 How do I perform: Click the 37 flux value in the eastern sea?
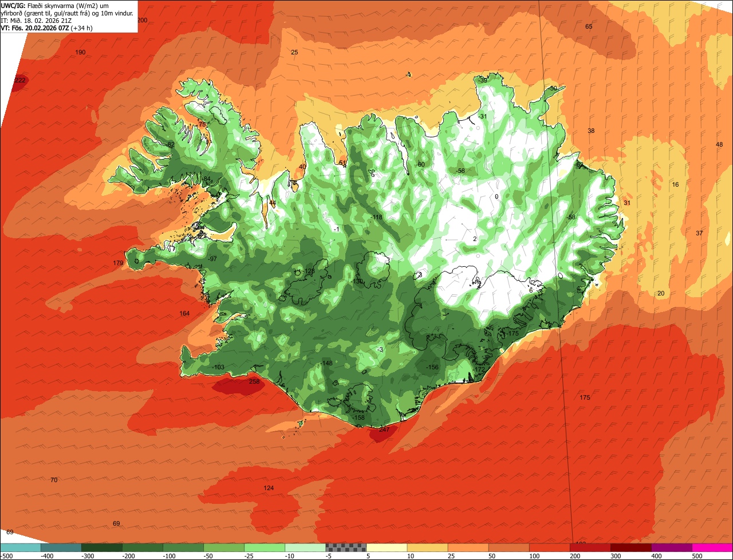(699, 233)
